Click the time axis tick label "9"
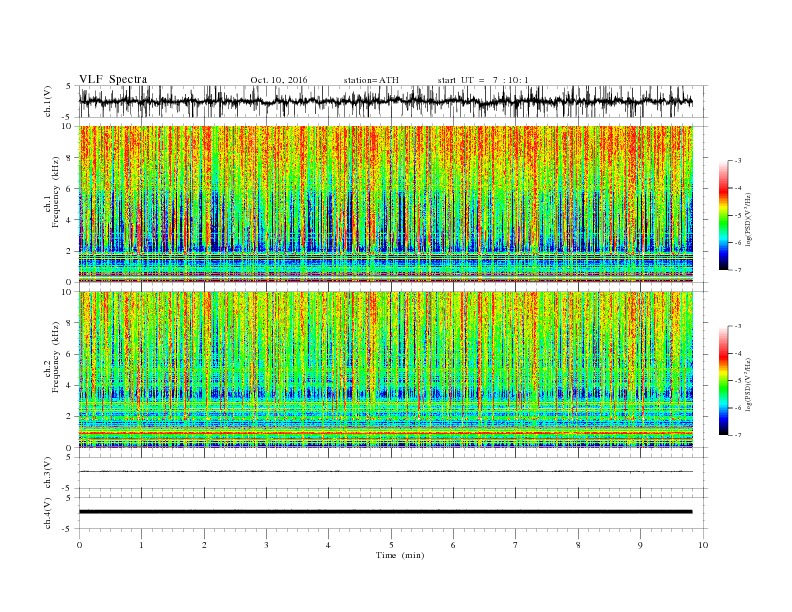This screenshot has height=612, width=792. [x=640, y=545]
